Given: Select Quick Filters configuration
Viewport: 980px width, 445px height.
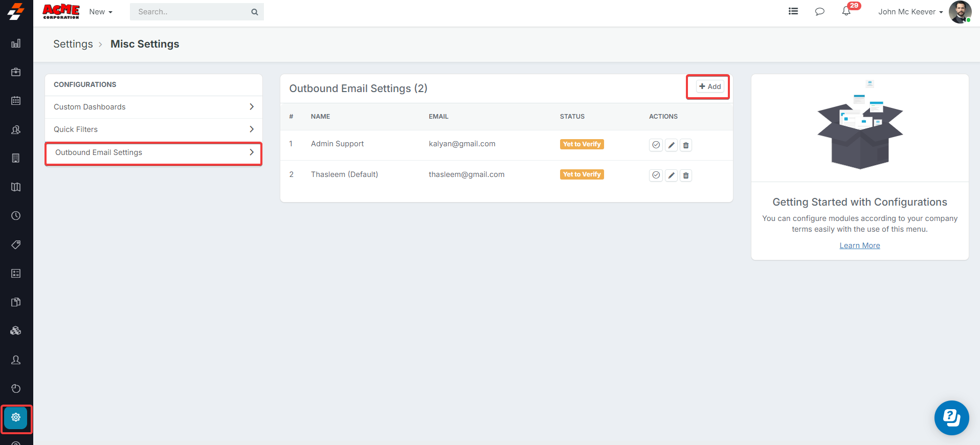Looking at the screenshot, I should click(153, 129).
